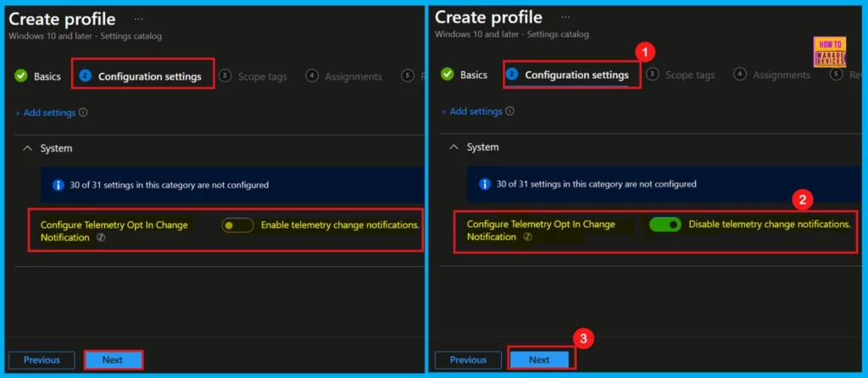Click info icon beside Add settings, right panel
The height and width of the screenshot is (378, 868).
(x=509, y=111)
